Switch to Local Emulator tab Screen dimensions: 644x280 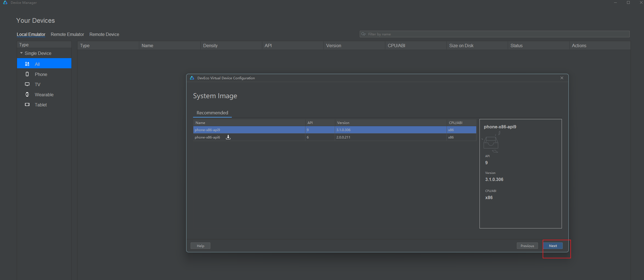coord(31,34)
